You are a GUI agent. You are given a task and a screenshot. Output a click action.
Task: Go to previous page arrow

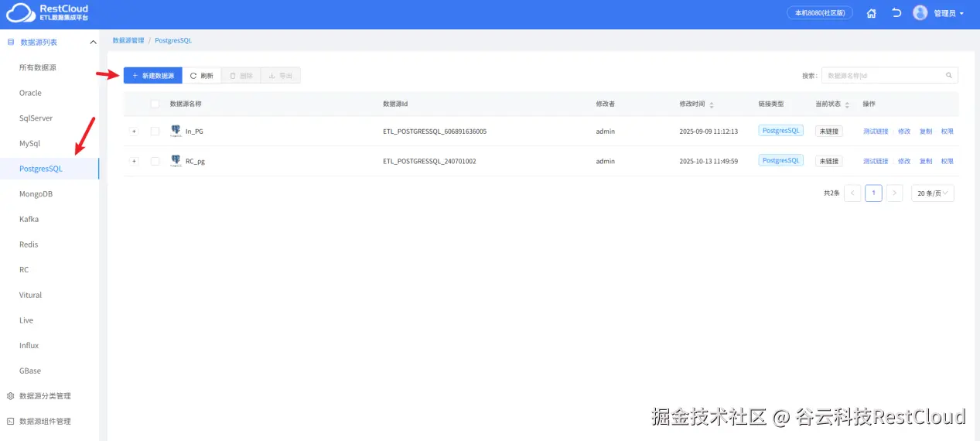pos(852,193)
